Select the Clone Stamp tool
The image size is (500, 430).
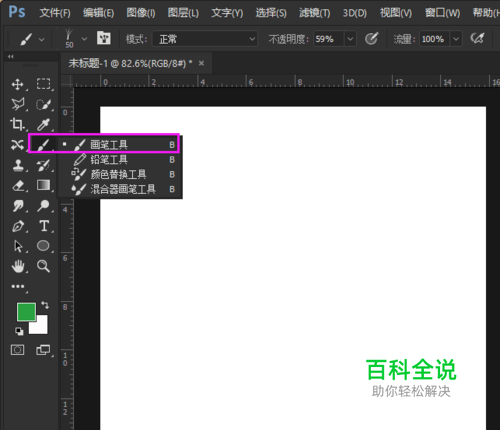click(18, 165)
